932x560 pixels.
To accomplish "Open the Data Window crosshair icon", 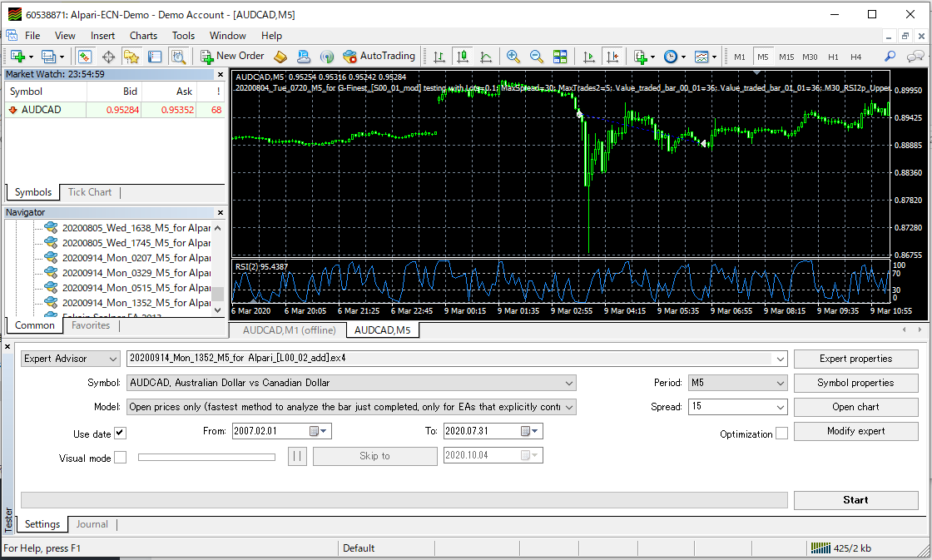I will tap(108, 57).
